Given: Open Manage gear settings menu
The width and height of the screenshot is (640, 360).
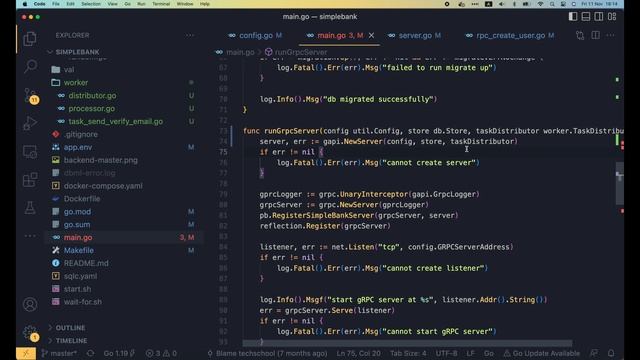Looking at the screenshot, I should click(31, 333).
